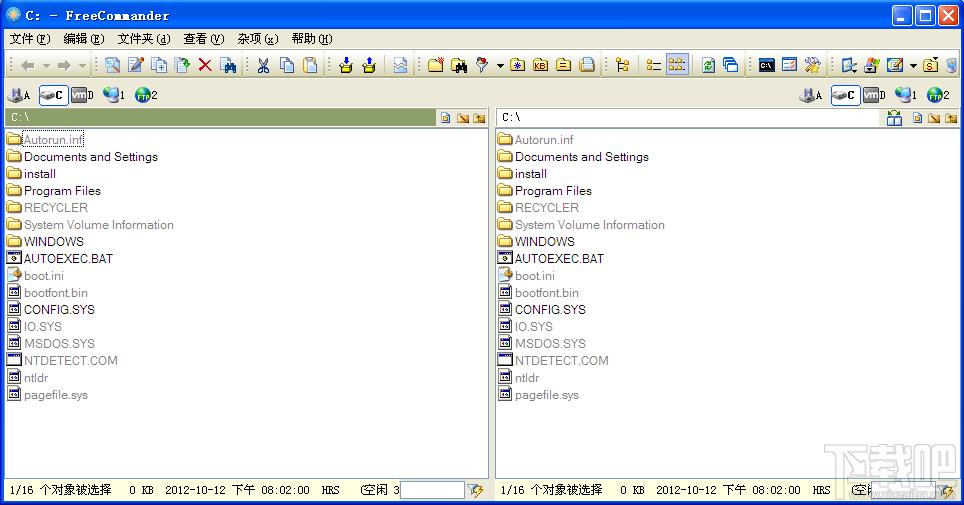Go forward with the right arrow button
Image resolution: width=964 pixels, height=505 pixels.
pyautogui.click(x=65, y=65)
